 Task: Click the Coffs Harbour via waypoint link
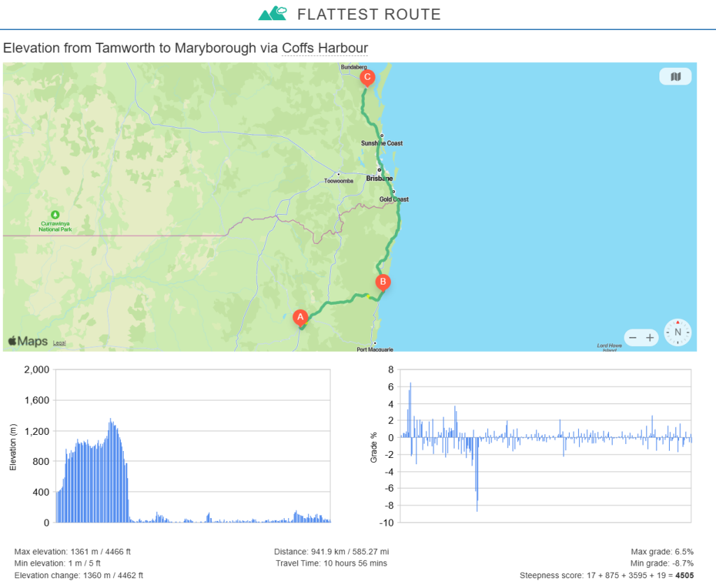point(324,48)
